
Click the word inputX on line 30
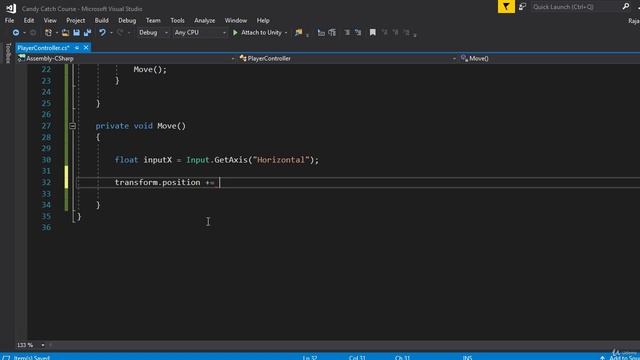158,160
